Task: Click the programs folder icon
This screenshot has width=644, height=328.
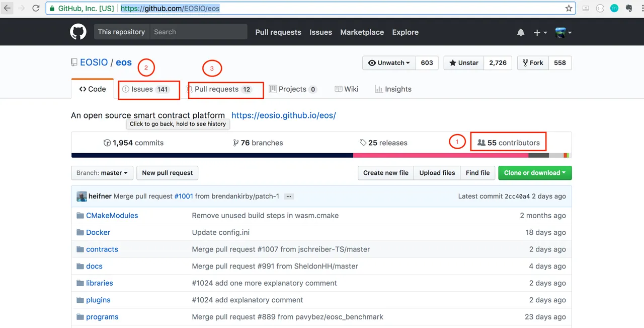Action: pos(80,317)
